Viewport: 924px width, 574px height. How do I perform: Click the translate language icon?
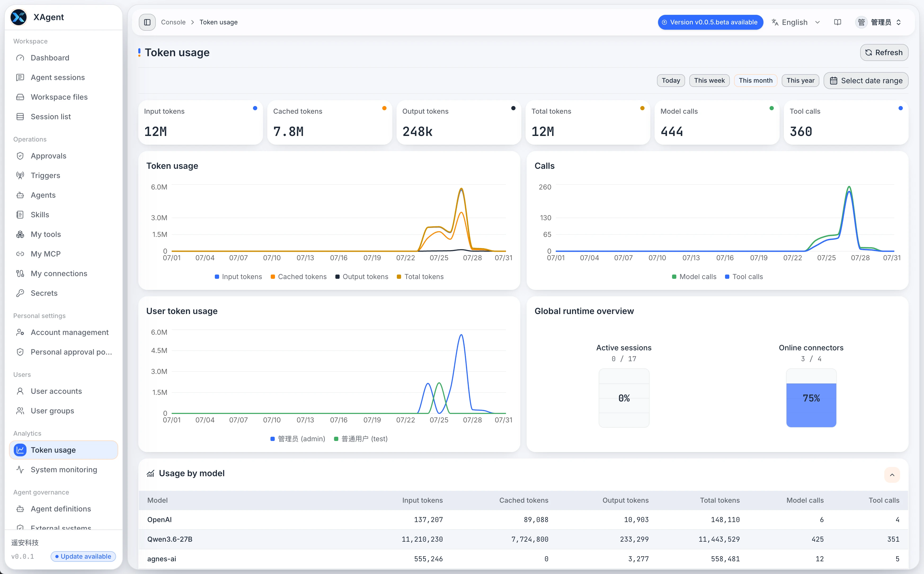(775, 23)
